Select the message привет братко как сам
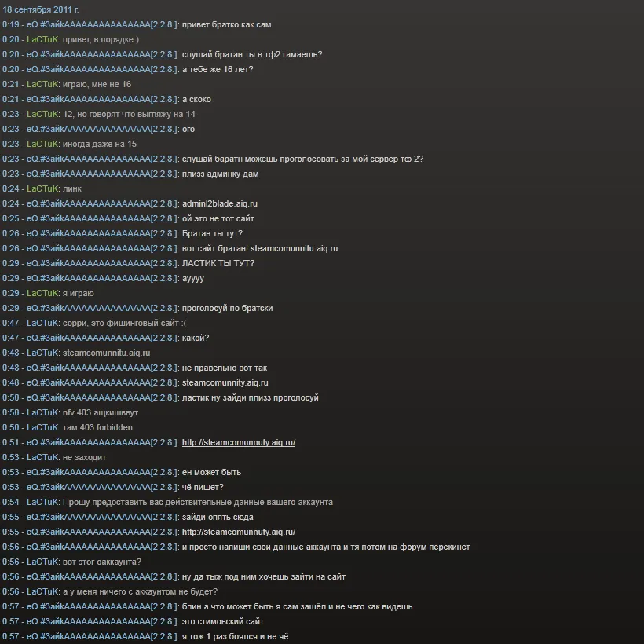644x644 pixels. click(227, 24)
